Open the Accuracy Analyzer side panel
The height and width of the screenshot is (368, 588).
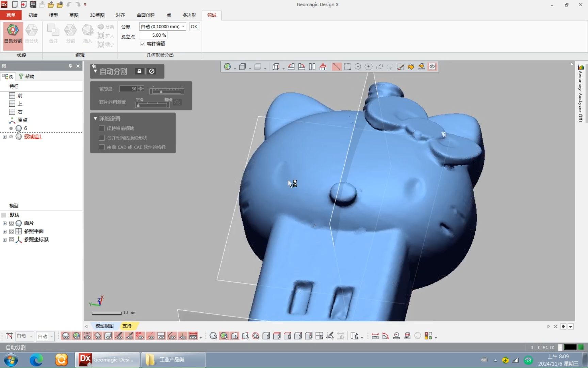(581, 93)
